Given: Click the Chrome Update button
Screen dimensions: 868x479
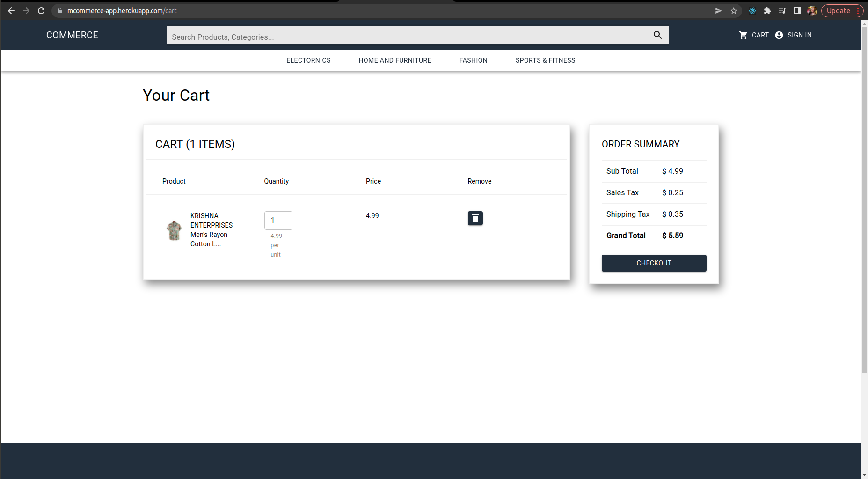Looking at the screenshot, I should [842, 11].
